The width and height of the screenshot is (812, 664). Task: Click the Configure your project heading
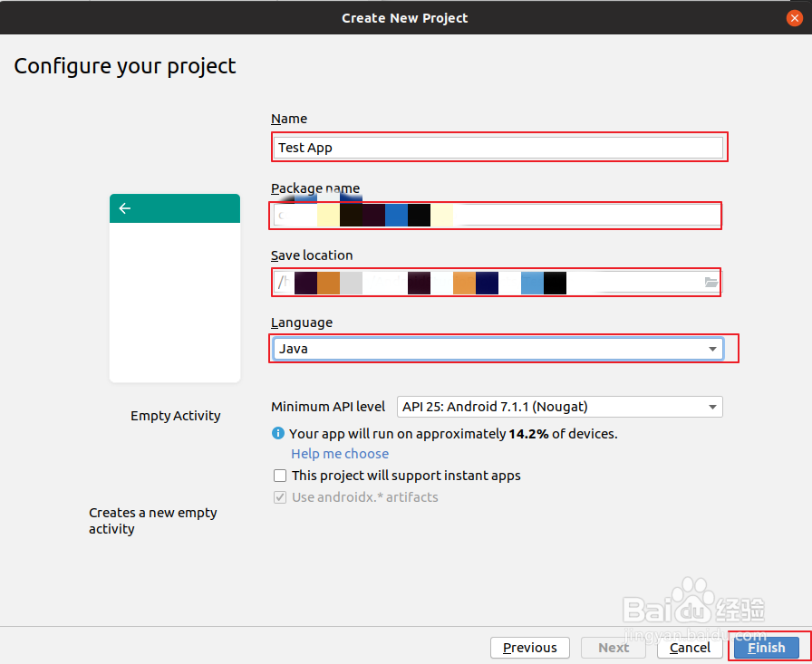pos(125,66)
